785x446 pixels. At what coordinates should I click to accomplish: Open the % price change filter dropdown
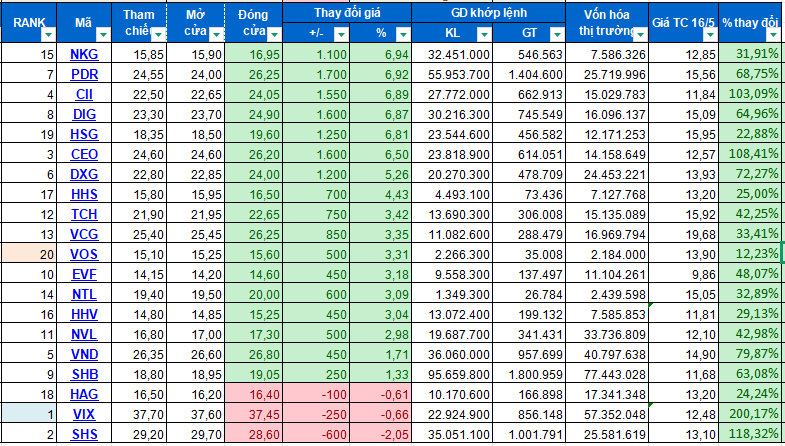pos(403,34)
